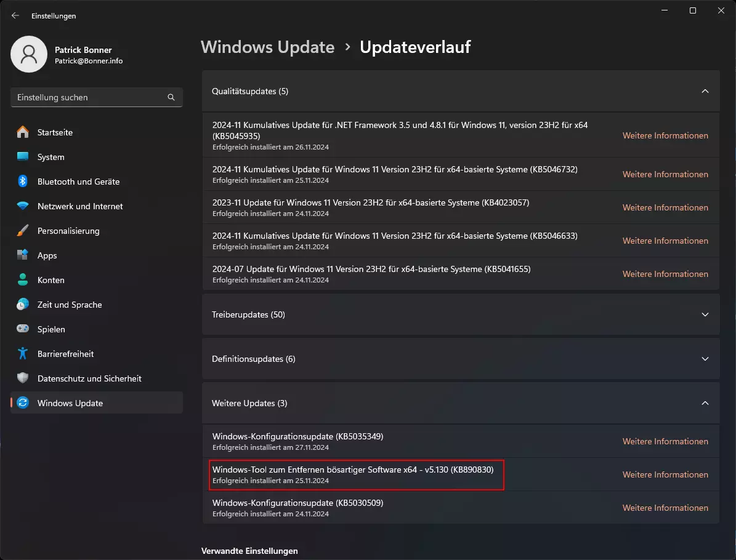
Task: Open Weitere Informationen for KB5045935
Action: (665, 135)
